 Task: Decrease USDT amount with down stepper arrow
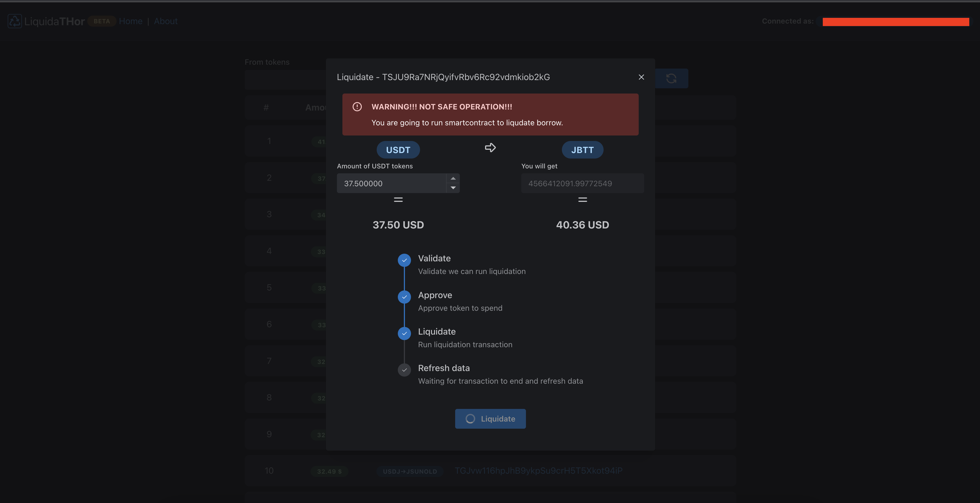[453, 188]
